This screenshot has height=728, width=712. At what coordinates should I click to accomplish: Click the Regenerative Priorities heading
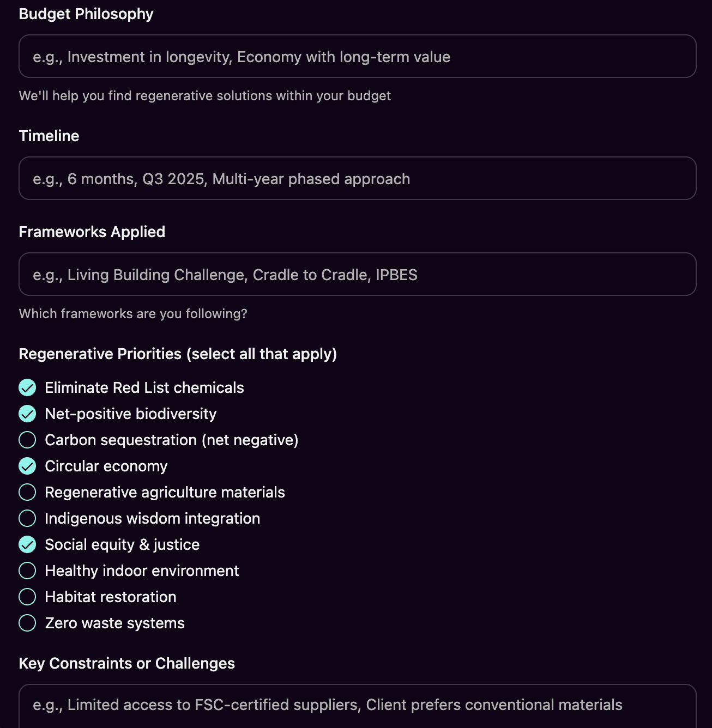click(x=178, y=354)
